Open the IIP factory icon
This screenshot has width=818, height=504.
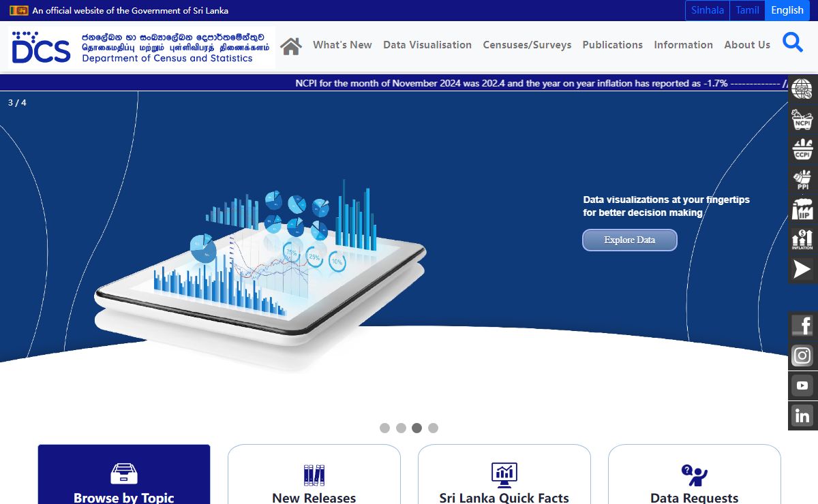coord(803,209)
